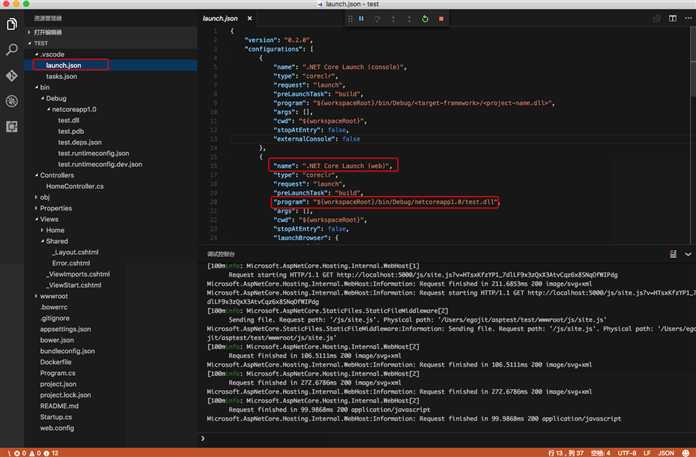Open the Debug view in activity bar
This screenshot has height=457, width=696.
(x=11, y=101)
